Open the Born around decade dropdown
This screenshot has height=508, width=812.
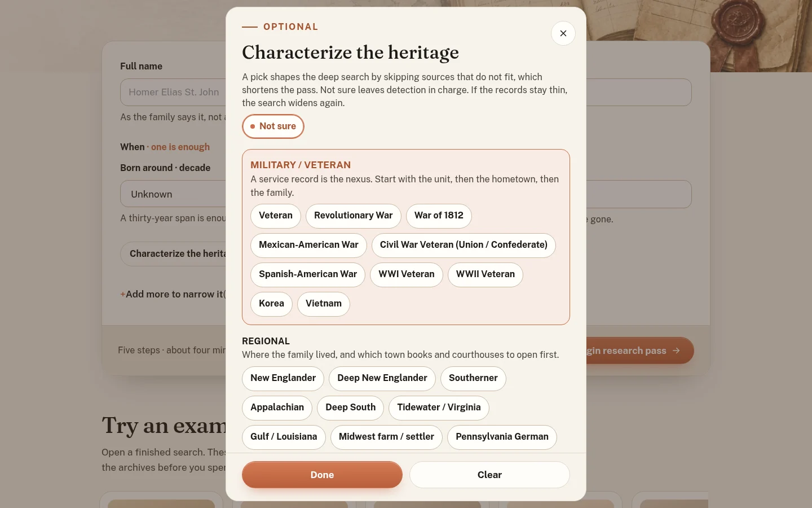pyautogui.click(x=173, y=194)
